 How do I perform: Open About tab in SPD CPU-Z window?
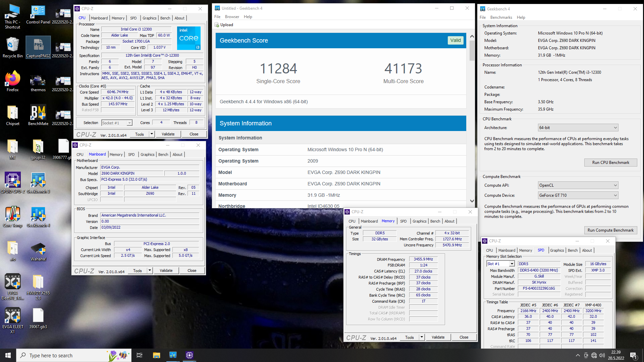(587, 250)
